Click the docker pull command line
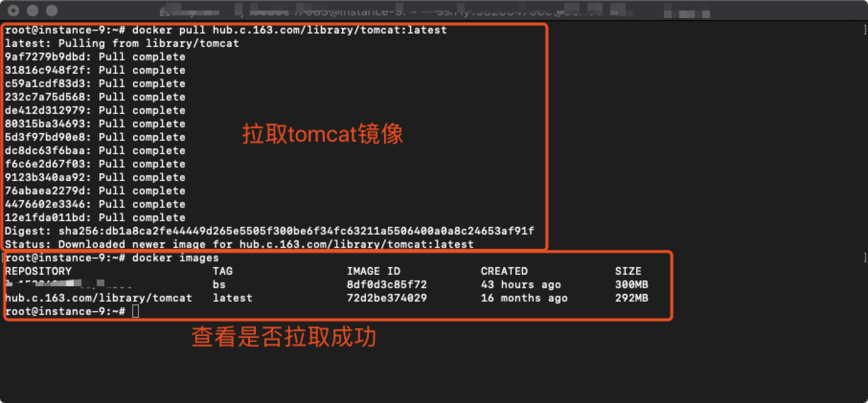 226,30
